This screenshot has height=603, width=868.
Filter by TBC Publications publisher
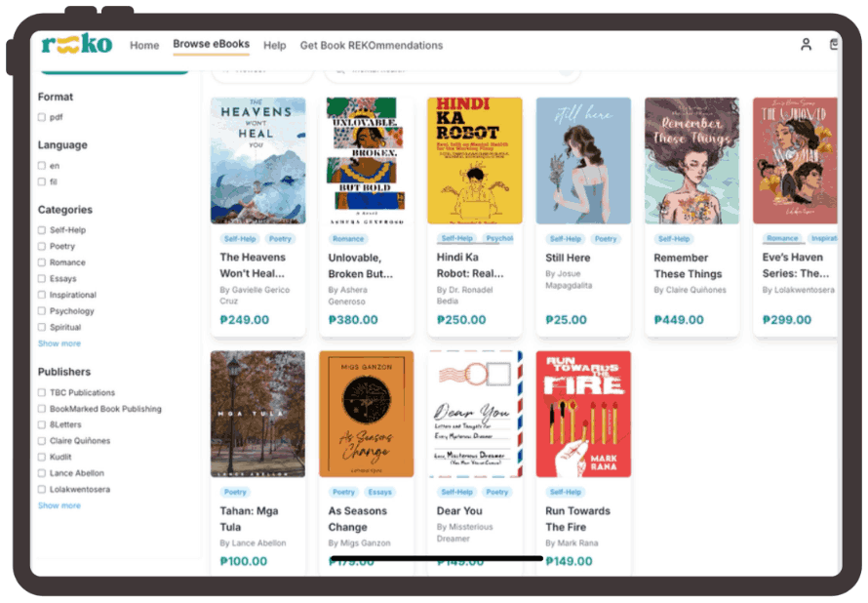42,392
